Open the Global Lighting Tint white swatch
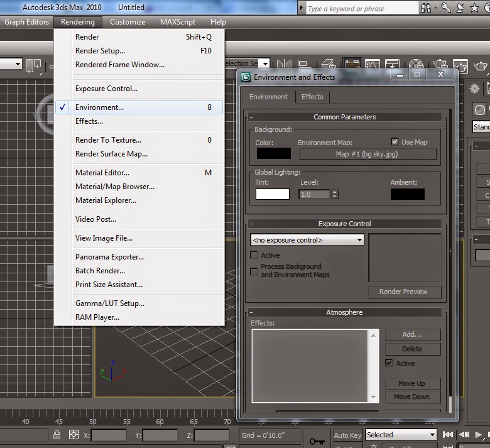This screenshot has width=490, height=448. point(273,194)
